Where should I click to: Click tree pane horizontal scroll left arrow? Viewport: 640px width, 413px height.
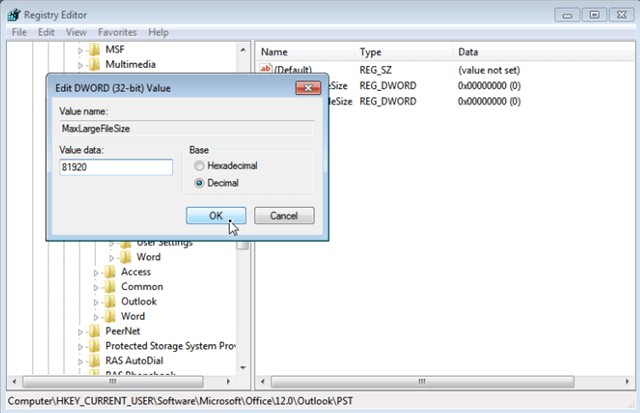14,382
